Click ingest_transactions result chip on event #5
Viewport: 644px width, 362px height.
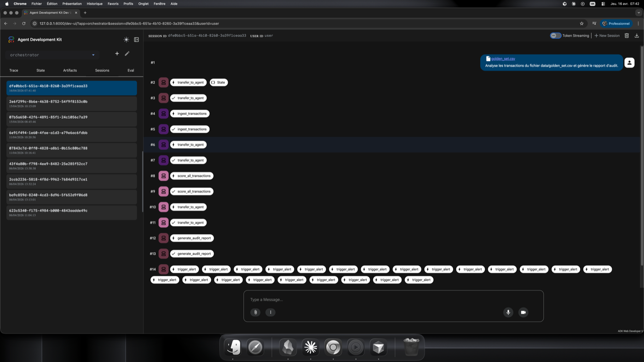[x=190, y=129]
